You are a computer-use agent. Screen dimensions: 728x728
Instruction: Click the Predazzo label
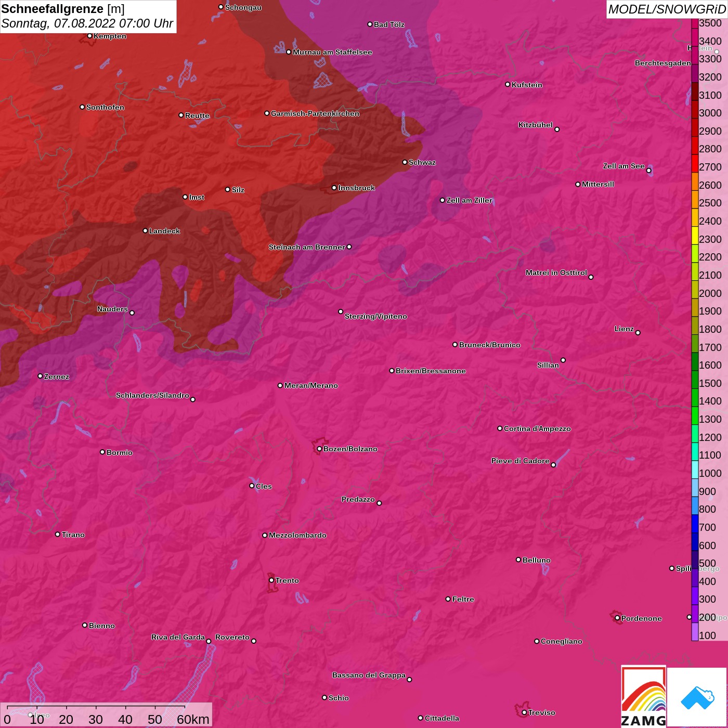(x=358, y=499)
